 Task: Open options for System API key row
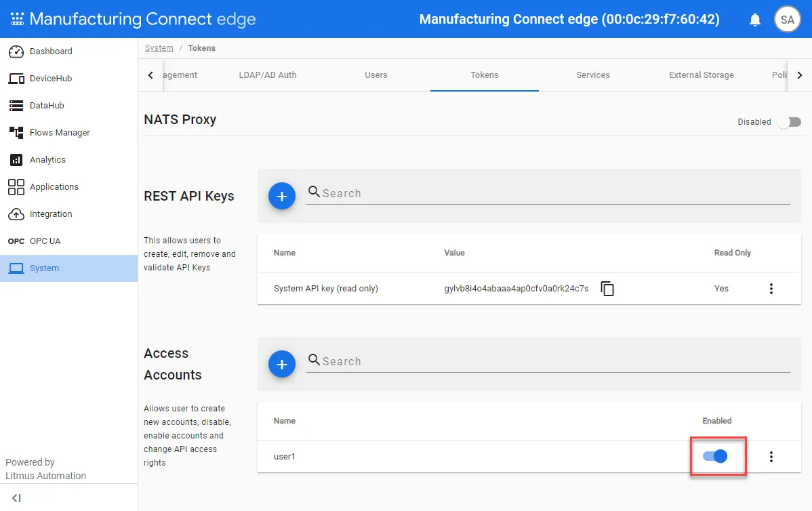coord(771,289)
